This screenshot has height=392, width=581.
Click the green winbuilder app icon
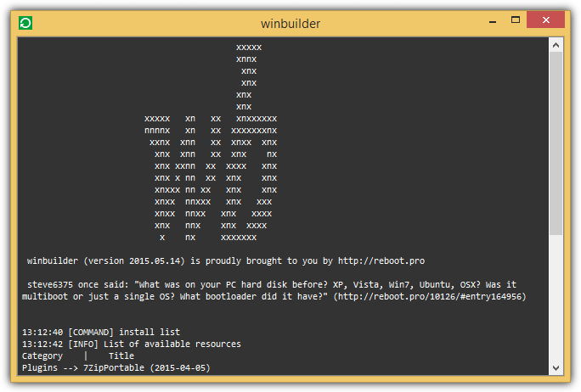[x=25, y=23]
